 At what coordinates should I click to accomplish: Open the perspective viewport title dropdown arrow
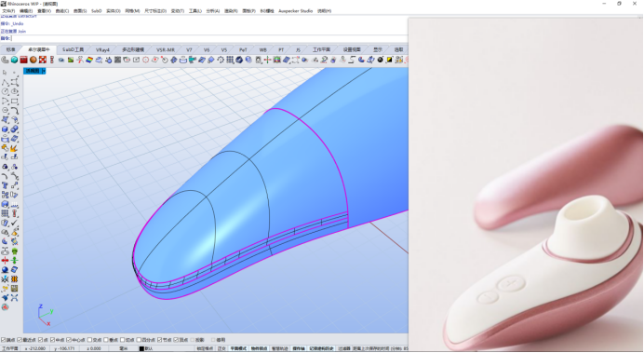click(x=44, y=71)
